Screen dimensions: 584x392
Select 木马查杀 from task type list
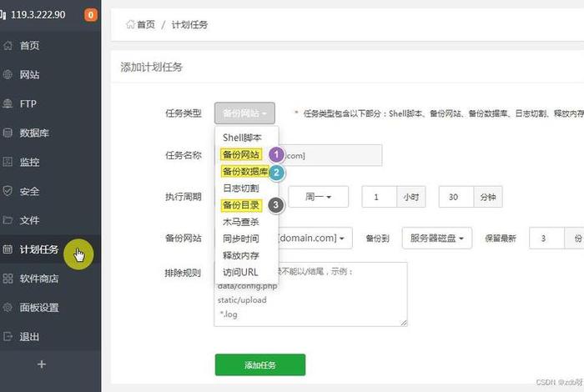241,222
